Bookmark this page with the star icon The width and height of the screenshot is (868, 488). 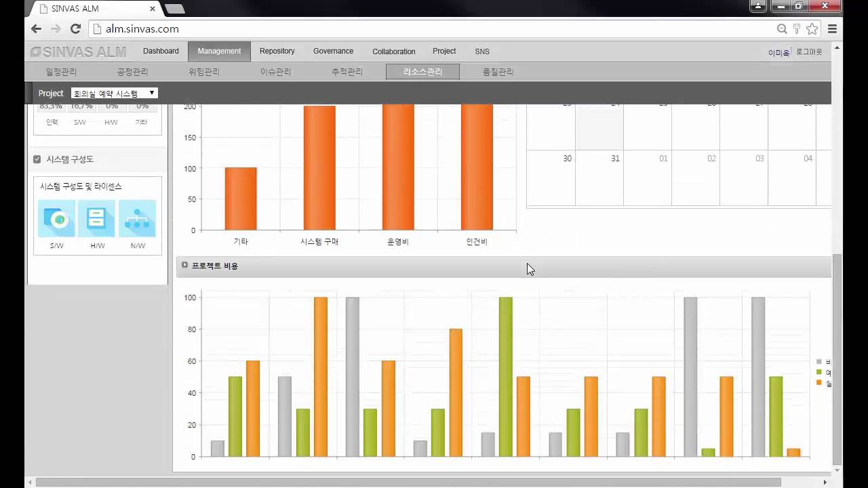[x=812, y=28]
